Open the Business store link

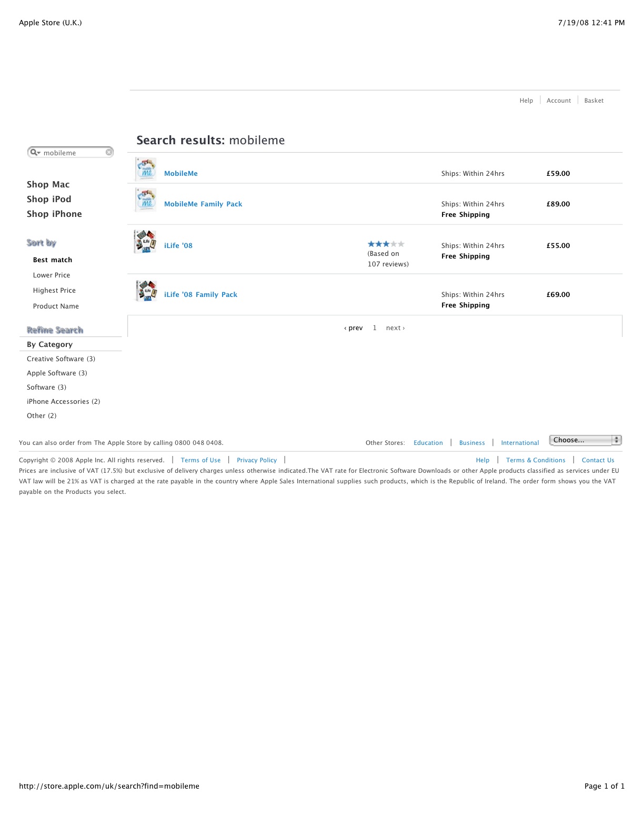click(472, 443)
